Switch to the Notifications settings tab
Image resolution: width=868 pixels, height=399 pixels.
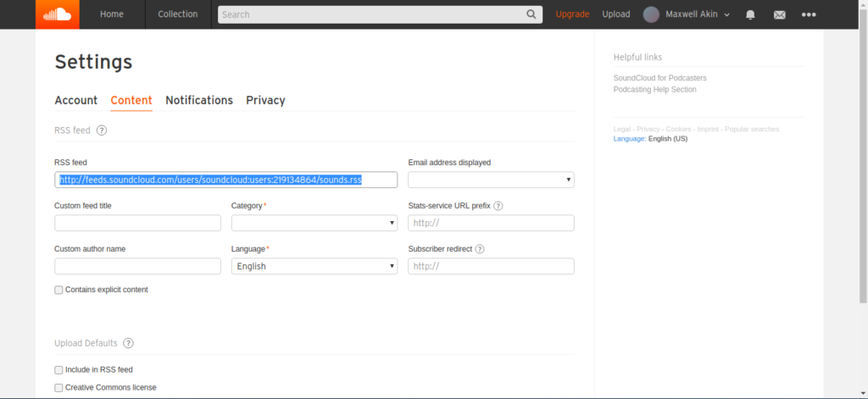coord(198,100)
